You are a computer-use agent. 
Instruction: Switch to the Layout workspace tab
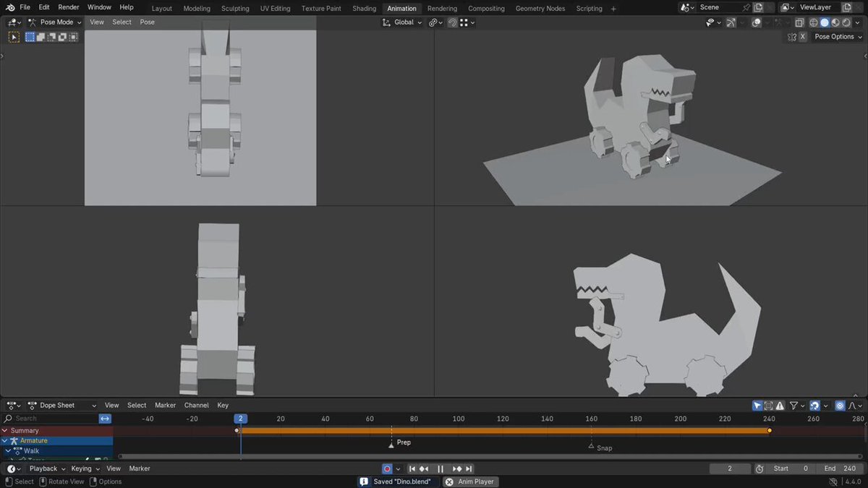[x=162, y=9]
